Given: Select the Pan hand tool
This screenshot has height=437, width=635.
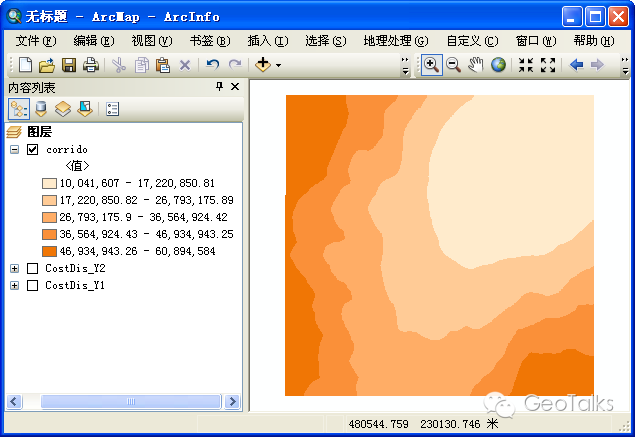Looking at the screenshot, I should (475, 65).
